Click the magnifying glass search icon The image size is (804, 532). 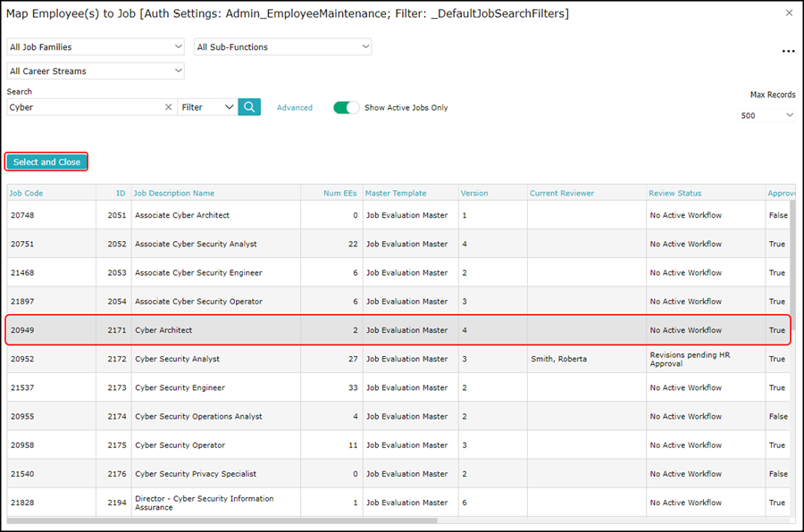(249, 107)
